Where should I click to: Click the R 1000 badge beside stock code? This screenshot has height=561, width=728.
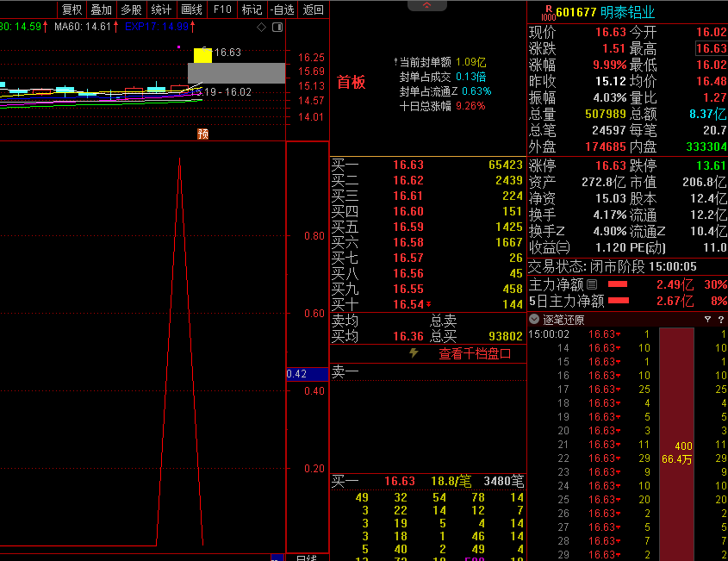click(547, 12)
